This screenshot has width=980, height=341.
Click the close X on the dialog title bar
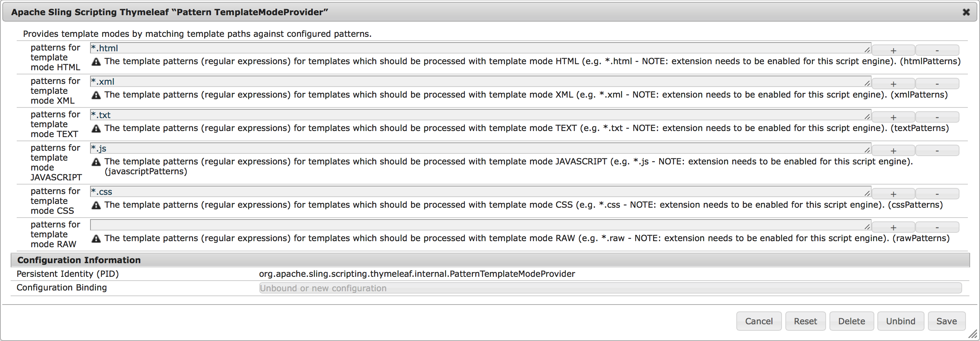[x=966, y=12]
